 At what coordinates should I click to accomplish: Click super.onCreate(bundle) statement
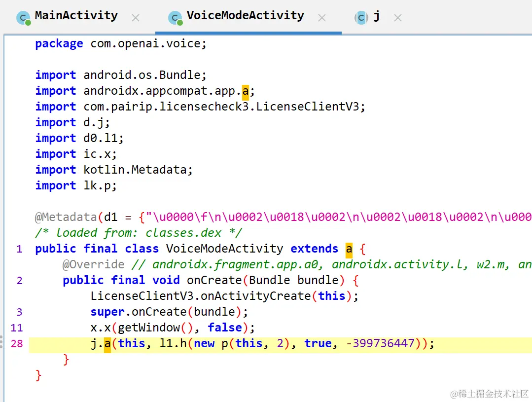(169, 312)
